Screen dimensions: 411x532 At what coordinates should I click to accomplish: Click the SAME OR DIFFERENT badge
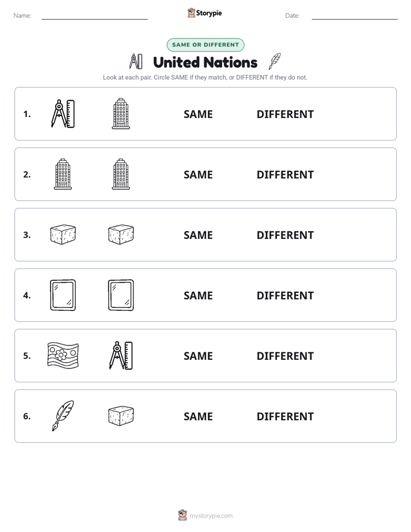(205, 45)
